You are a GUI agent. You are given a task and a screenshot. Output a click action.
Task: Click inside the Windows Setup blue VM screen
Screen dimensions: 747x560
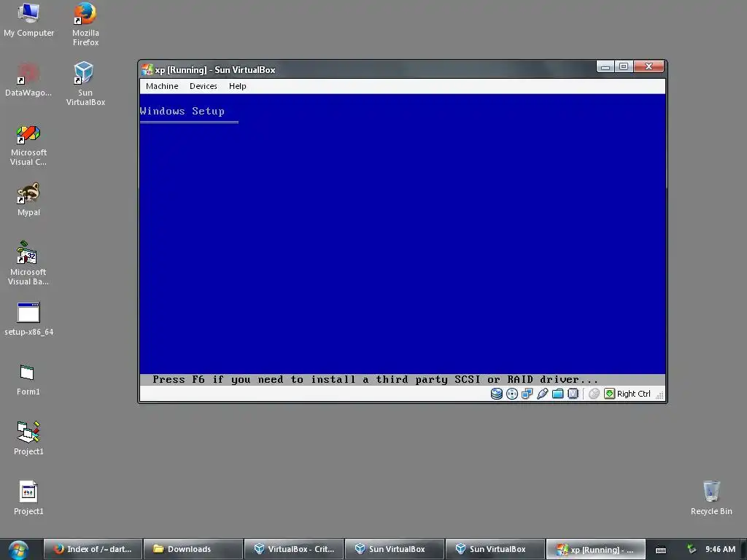403,234
